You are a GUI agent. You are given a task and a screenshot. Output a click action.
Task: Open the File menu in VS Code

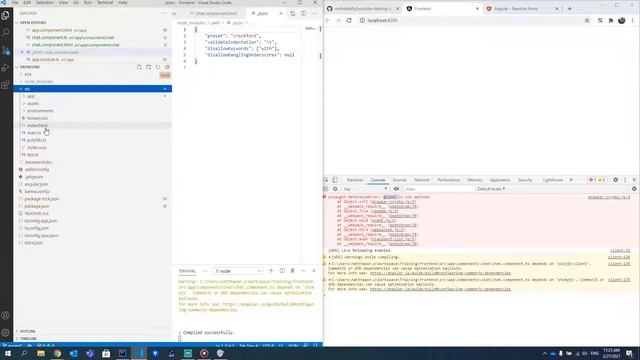click(15, 2)
